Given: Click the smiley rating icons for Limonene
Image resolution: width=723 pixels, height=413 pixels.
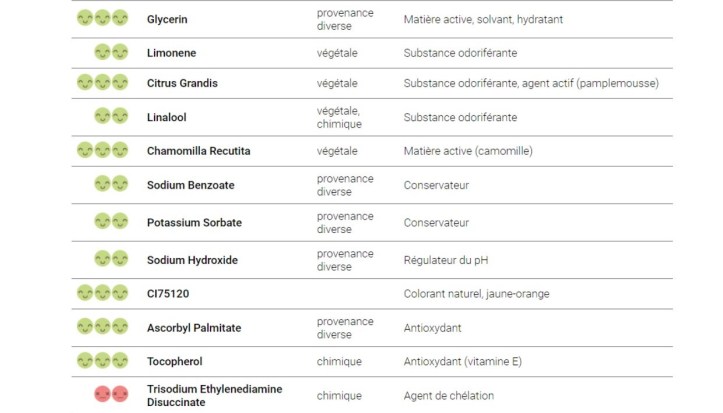Looking at the screenshot, I should pos(111,53).
